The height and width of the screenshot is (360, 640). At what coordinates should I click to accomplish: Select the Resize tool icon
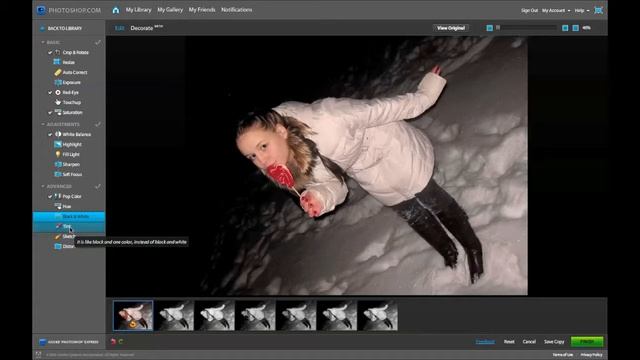[x=57, y=62]
